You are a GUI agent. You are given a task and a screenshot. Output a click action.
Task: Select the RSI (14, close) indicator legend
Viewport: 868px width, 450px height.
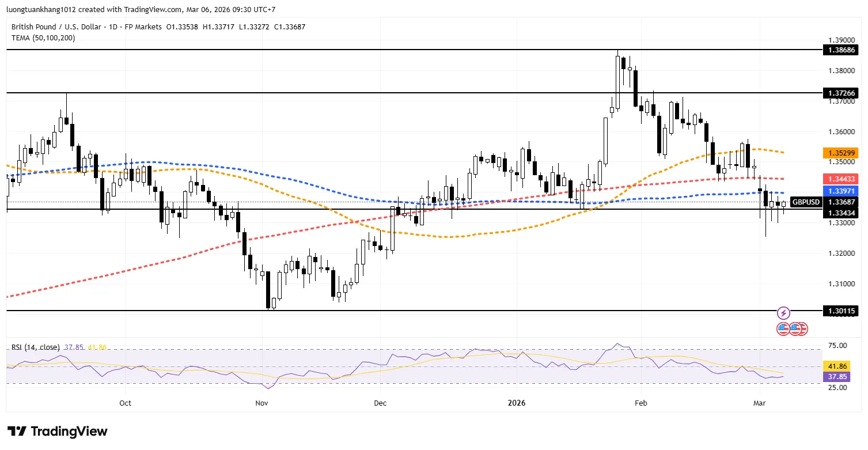pos(36,347)
